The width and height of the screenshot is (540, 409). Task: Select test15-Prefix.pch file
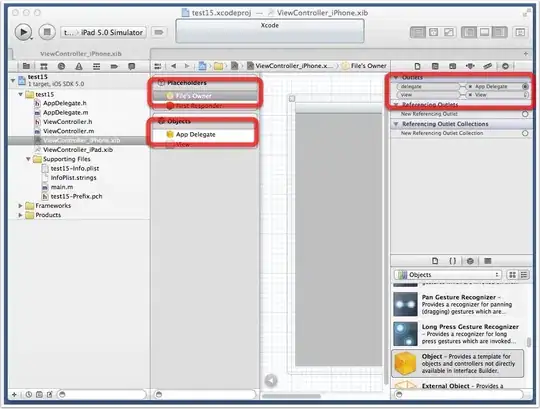tap(76, 196)
